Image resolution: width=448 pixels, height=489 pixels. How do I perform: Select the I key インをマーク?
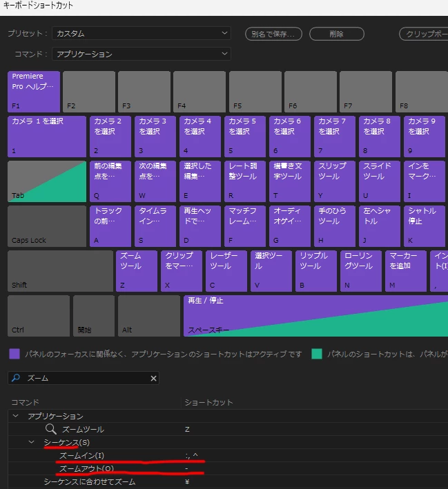point(425,181)
